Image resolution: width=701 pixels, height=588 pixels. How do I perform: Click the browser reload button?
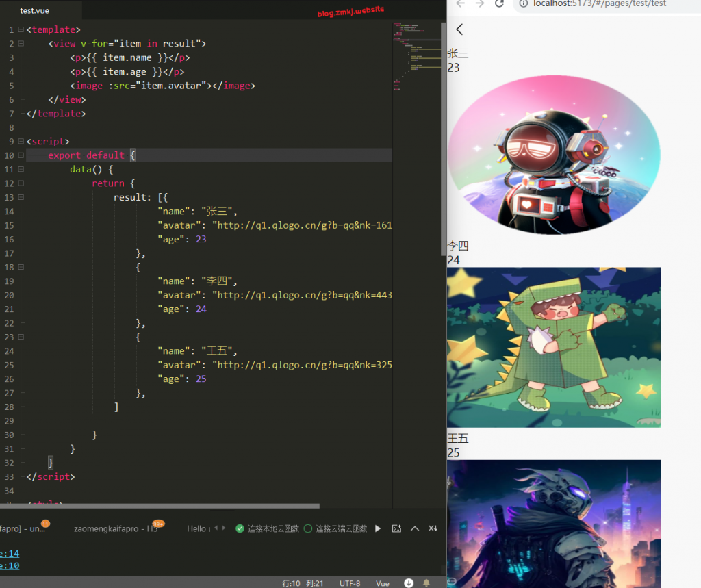(x=500, y=4)
